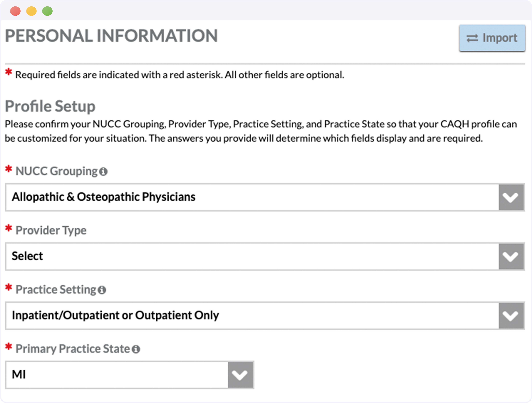The width and height of the screenshot is (532, 403).
Task: Click the swap arrows icon on Import
Action: (x=472, y=38)
